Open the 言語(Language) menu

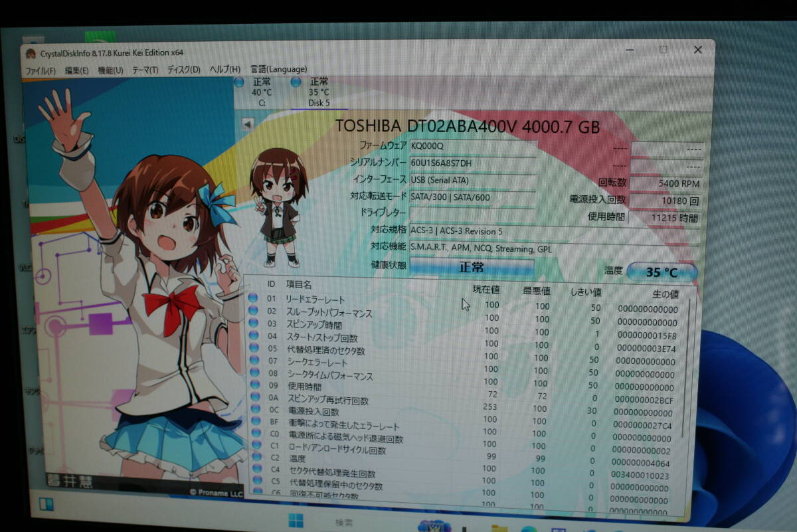point(278,69)
